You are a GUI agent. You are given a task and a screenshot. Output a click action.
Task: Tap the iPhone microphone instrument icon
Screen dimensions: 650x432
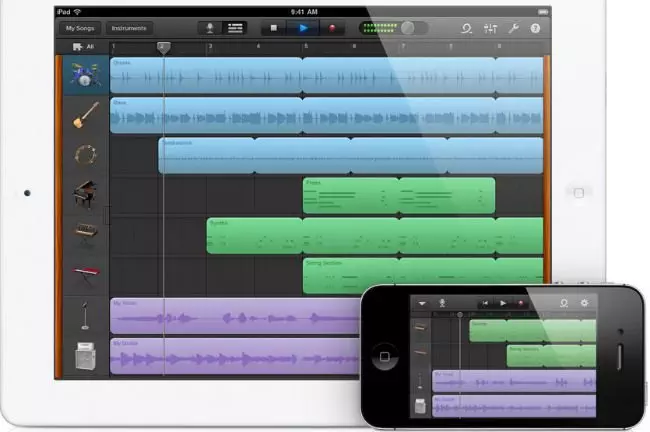click(x=442, y=303)
